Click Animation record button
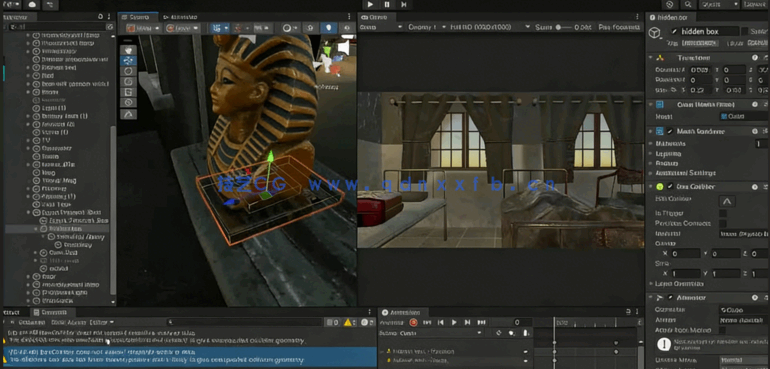Image resolution: width=770 pixels, height=369 pixels. pyautogui.click(x=413, y=322)
